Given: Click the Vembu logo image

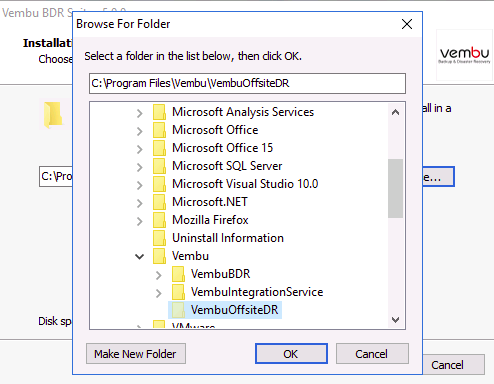Looking at the screenshot, I should (x=464, y=55).
